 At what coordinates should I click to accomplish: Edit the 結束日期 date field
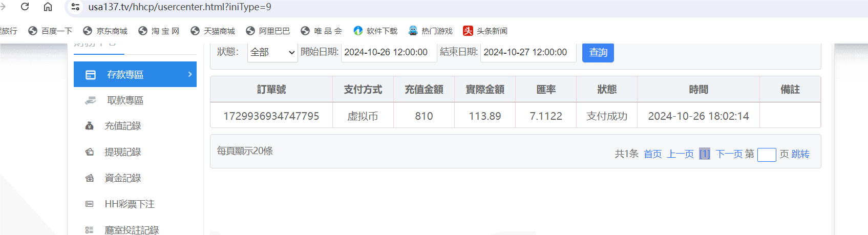pos(528,52)
